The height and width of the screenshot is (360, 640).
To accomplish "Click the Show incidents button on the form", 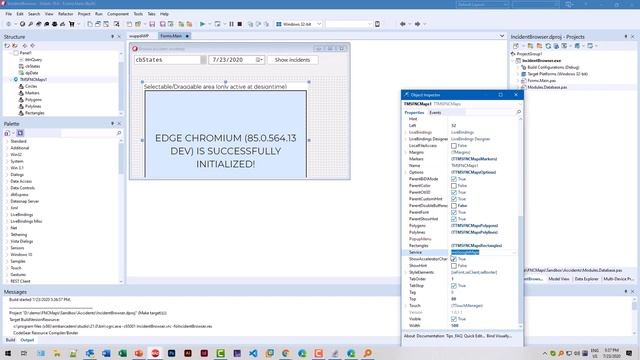I will (x=292, y=60).
